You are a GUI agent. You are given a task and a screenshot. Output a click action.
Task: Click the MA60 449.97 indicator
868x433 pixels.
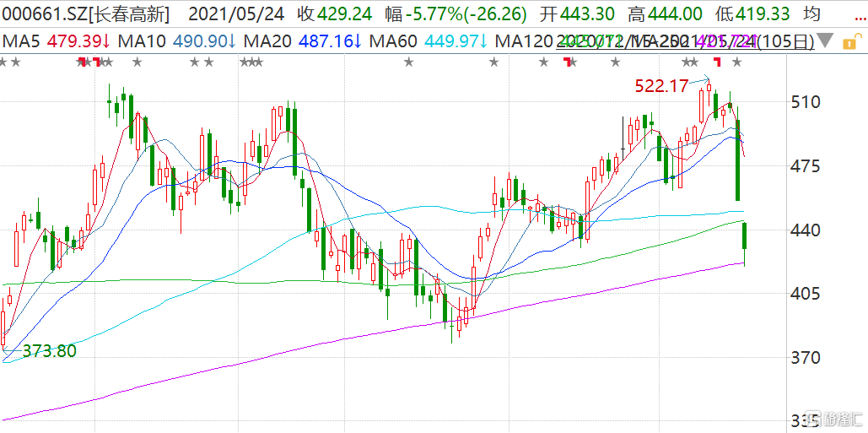[429, 41]
